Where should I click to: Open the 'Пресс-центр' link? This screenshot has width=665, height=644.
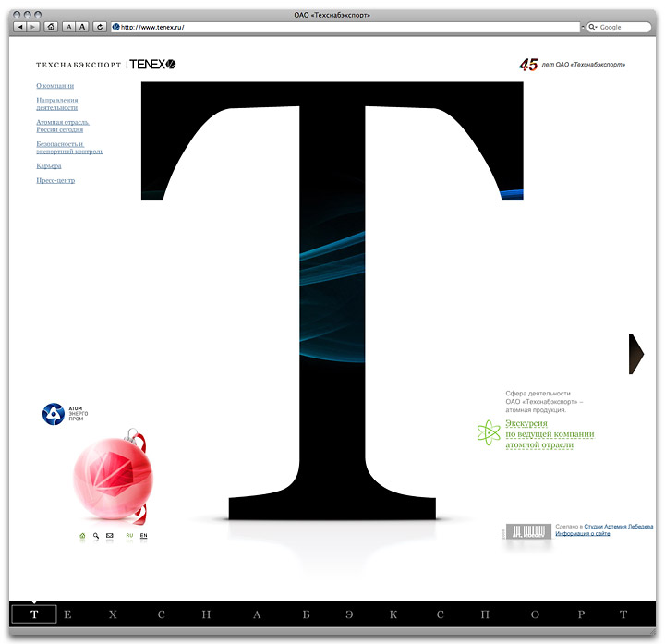55,181
